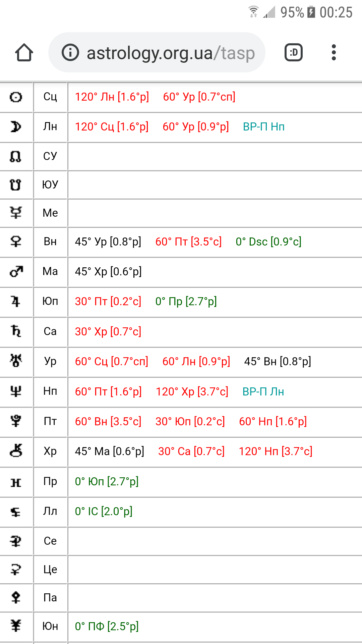The image size is (362, 644).
Task: Open the site info icon in address bar
Action: pos(70,53)
